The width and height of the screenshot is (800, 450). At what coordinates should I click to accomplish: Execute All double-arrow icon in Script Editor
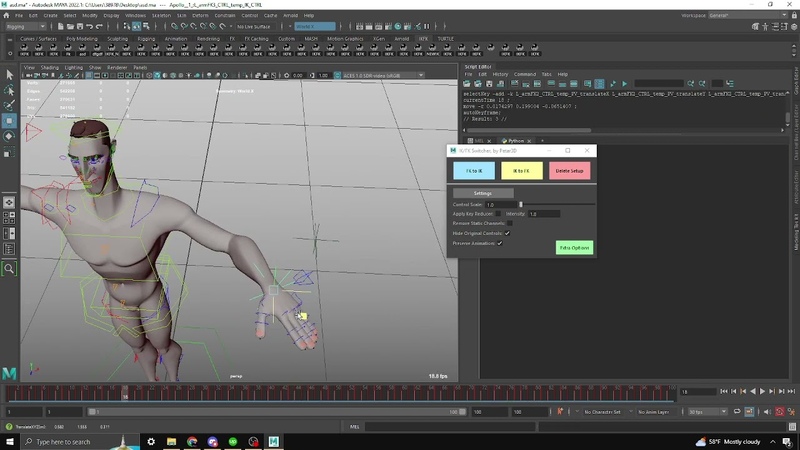613,84
